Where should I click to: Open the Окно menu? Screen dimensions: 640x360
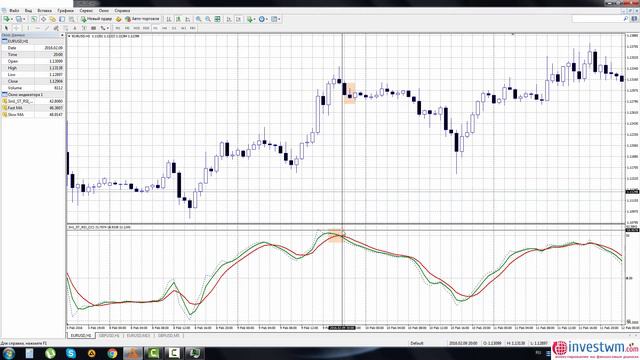(104, 11)
